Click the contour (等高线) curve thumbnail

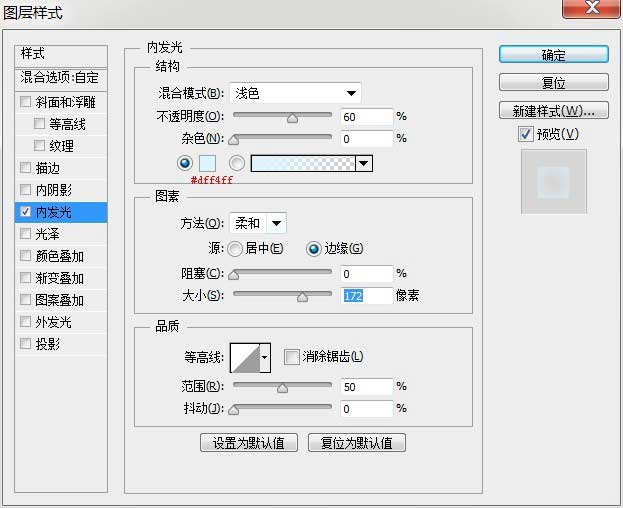244,356
